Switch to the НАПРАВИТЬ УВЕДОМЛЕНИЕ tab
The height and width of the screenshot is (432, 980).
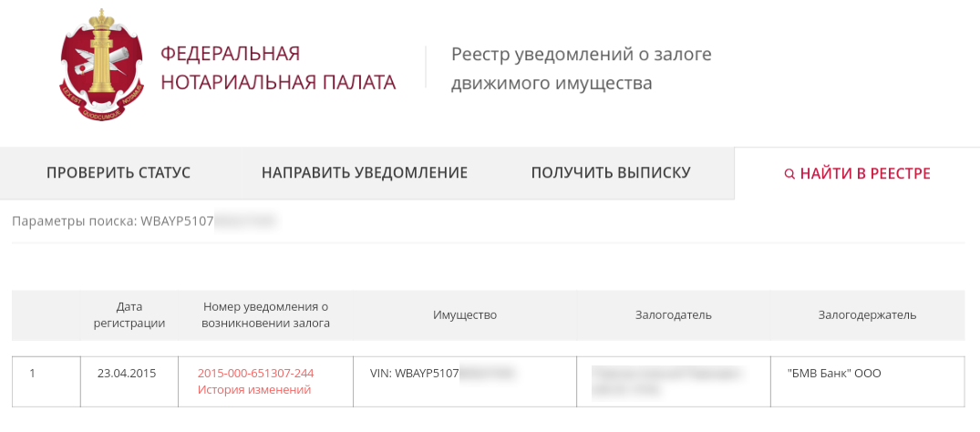365,173
